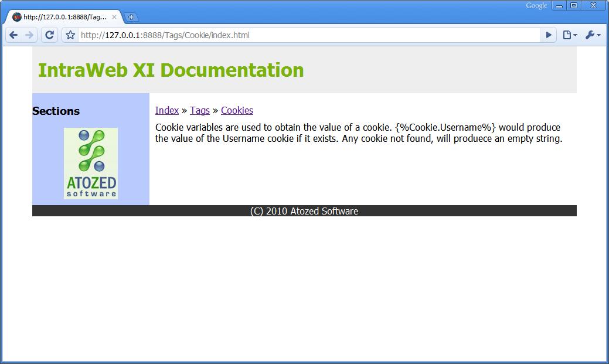This screenshot has width=609, height=364.
Task: Open the Index breadcrumb link
Action: point(167,110)
